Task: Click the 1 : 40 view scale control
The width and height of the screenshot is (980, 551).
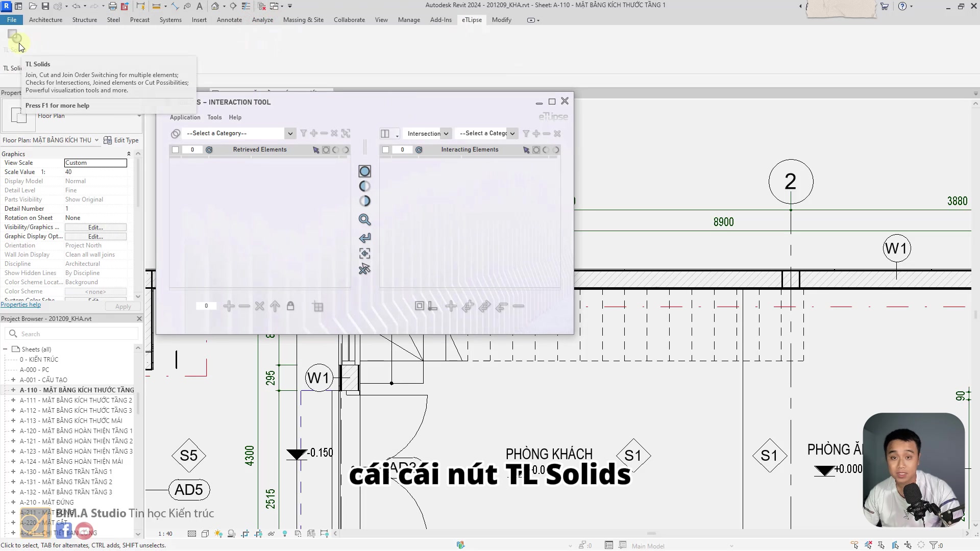Action: point(165,534)
